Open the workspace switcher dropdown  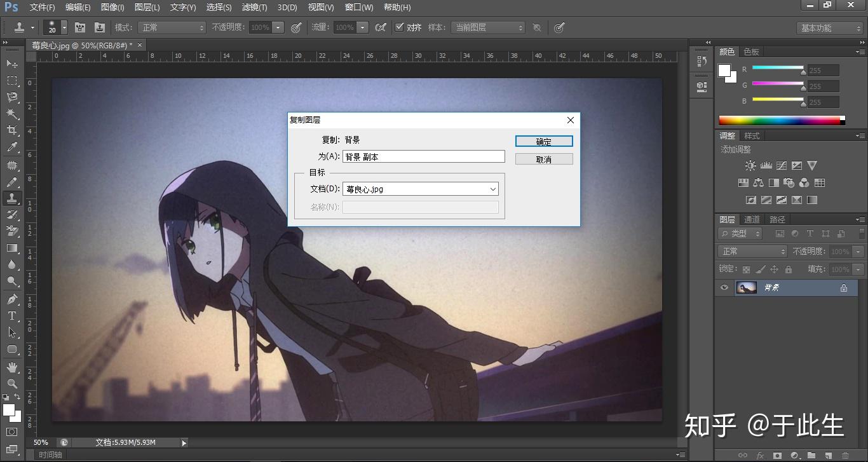coord(829,28)
